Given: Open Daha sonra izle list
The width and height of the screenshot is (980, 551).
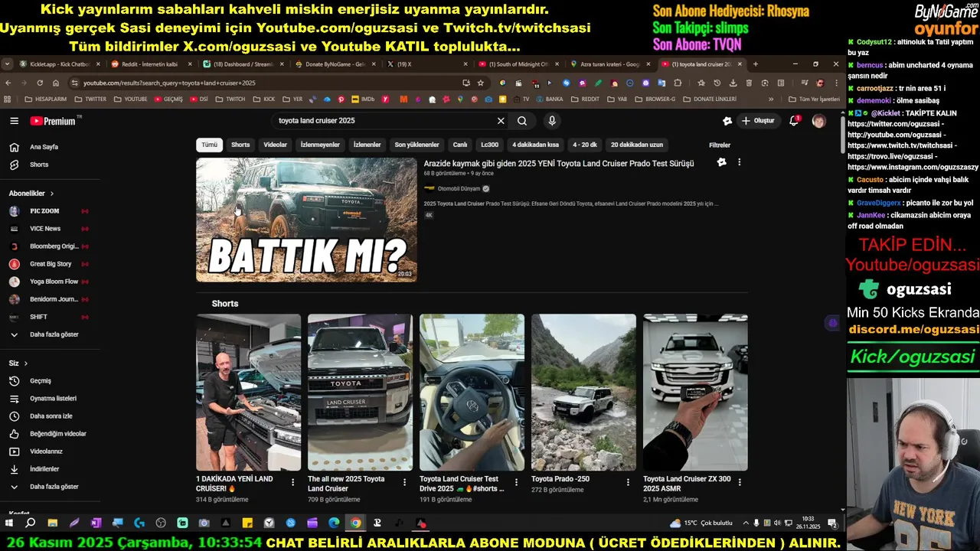Looking at the screenshot, I should pos(50,416).
